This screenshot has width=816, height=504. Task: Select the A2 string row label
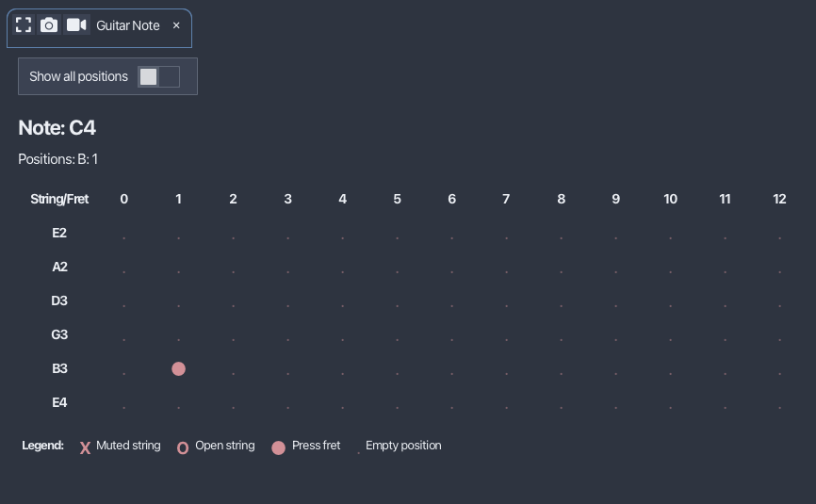(60, 267)
